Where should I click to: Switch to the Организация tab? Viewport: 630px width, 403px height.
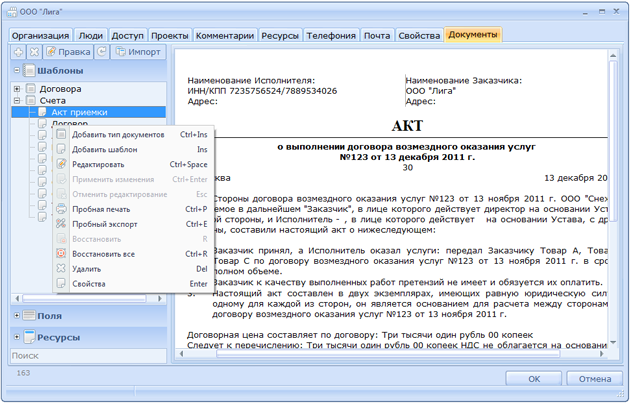pyautogui.click(x=40, y=35)
